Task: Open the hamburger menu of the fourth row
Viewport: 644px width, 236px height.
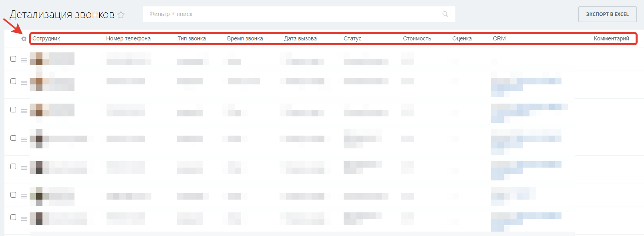Action: 24,140
